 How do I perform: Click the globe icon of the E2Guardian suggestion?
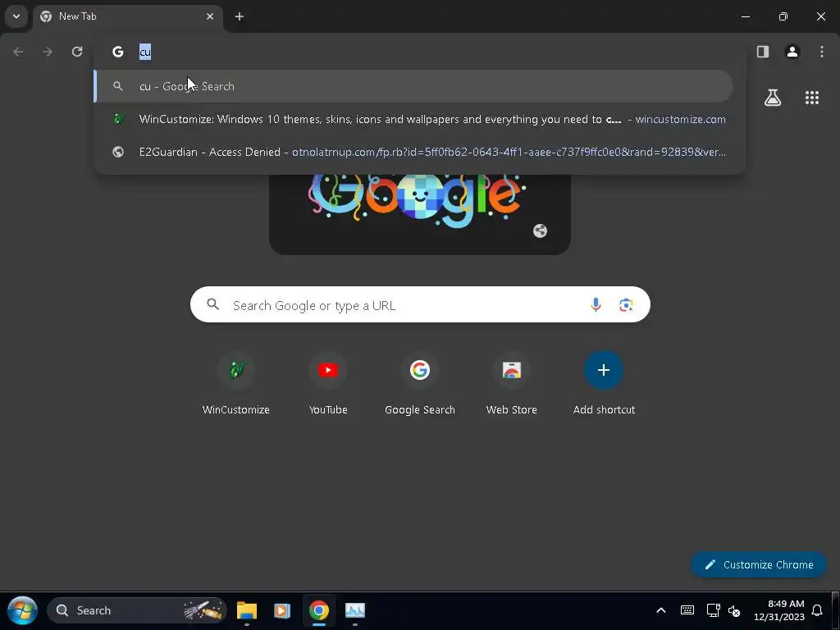118,152
